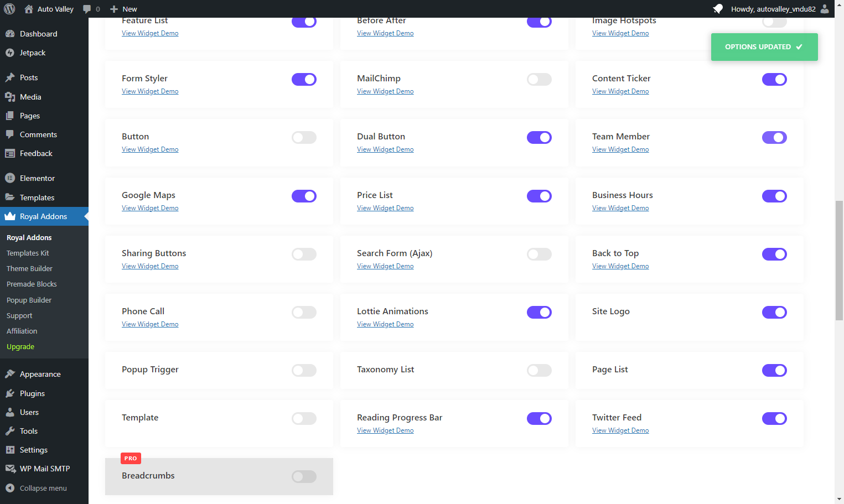Click the Elementor icon in sidebar

10,178
